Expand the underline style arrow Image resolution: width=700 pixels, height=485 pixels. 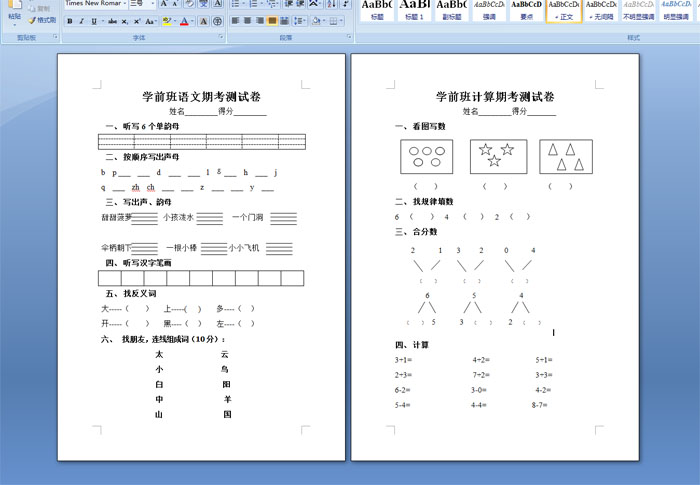pyautogui.click(x=102, y=21)
